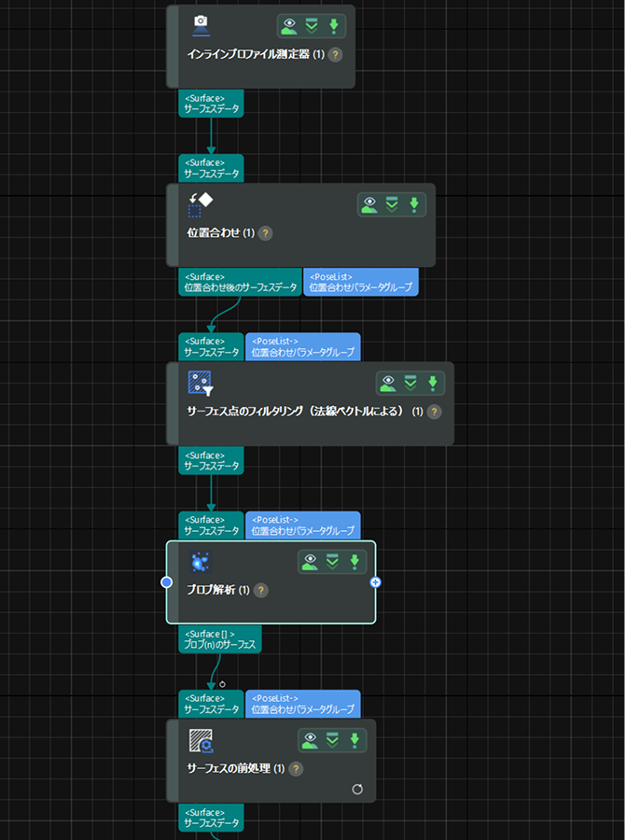Click Surface output port below インラインプロファイル測定器

click(x=211, y=104)
